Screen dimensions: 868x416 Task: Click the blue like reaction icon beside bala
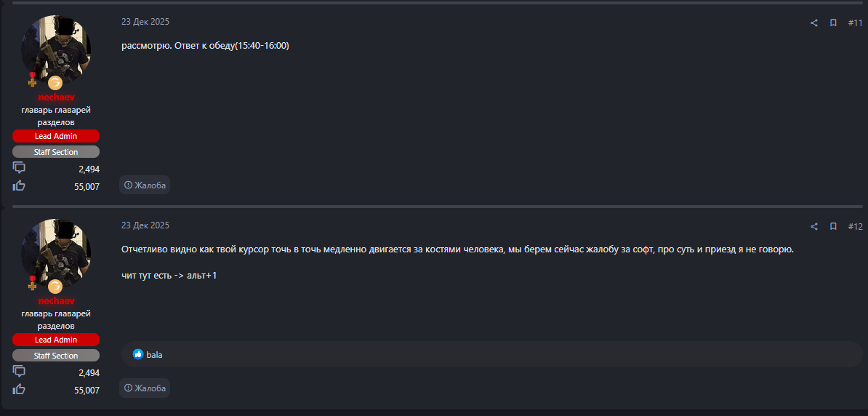(138, 355)
